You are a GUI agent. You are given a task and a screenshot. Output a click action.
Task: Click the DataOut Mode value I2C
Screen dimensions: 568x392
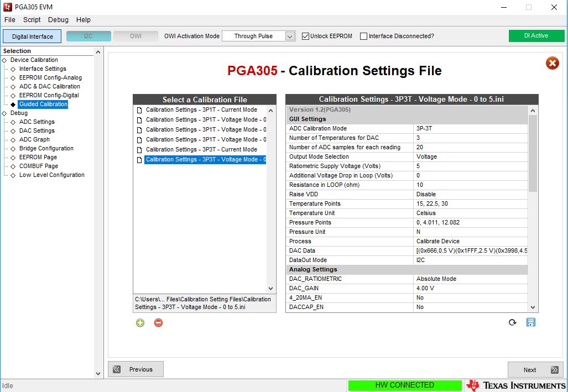point(420,260)
